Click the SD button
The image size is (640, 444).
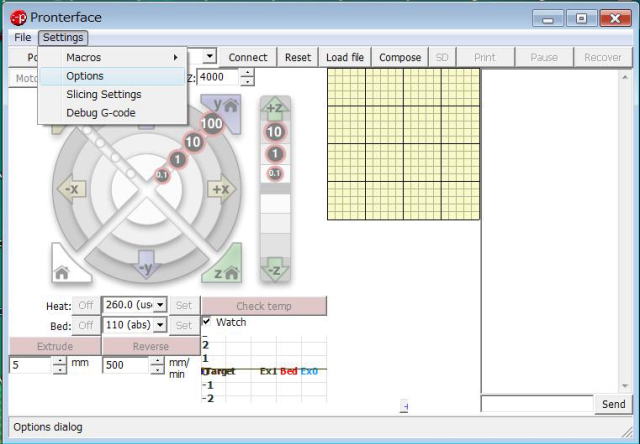[442, 58]
